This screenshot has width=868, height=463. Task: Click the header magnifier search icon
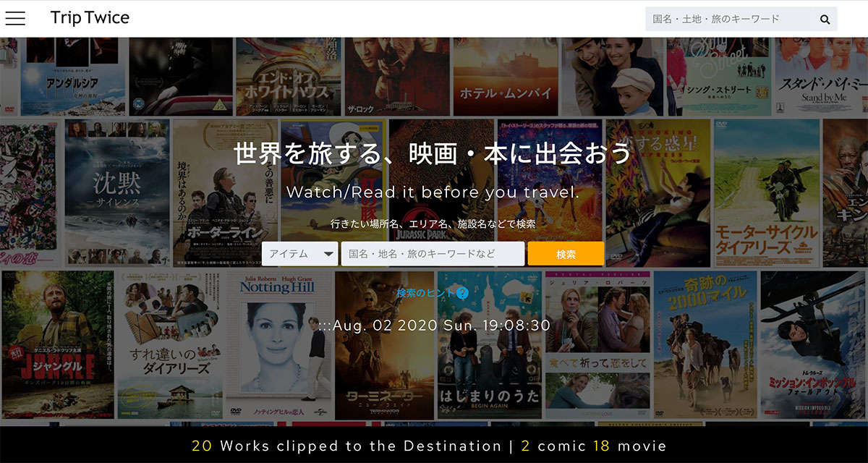pos(825,20)
